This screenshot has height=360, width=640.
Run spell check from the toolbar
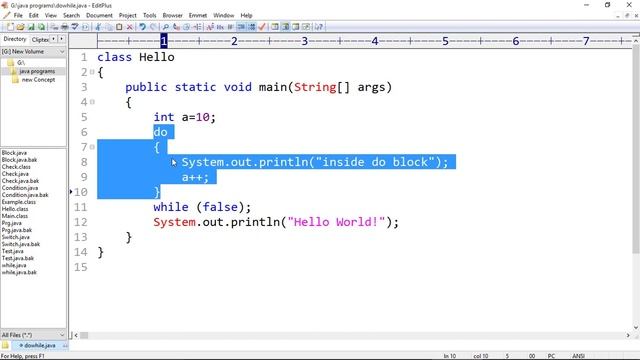[75, 27]
